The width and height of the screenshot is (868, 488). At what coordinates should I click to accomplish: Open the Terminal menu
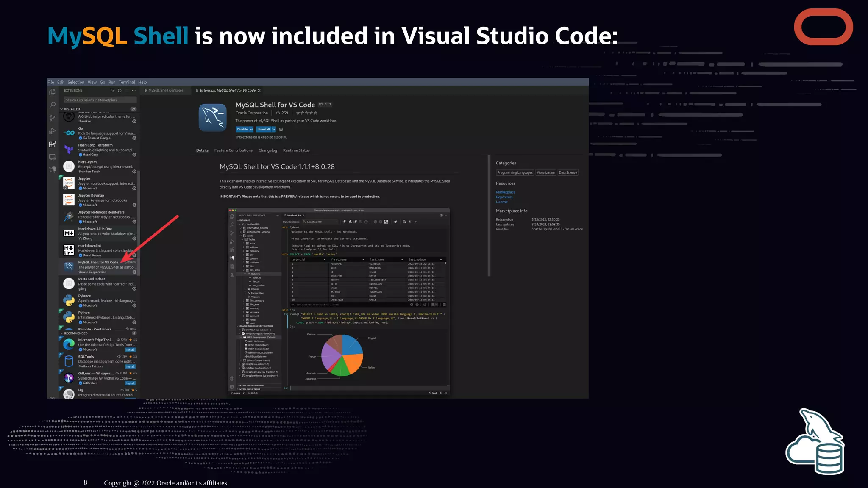127,82
